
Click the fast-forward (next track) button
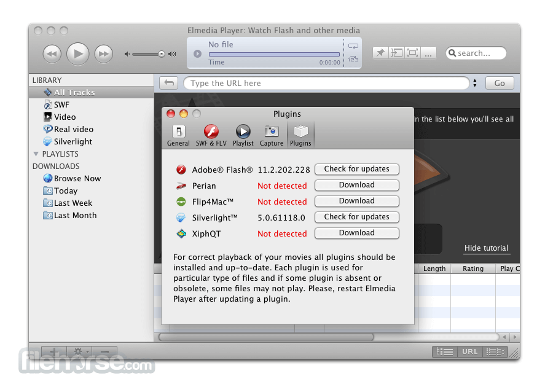(103, 54)
